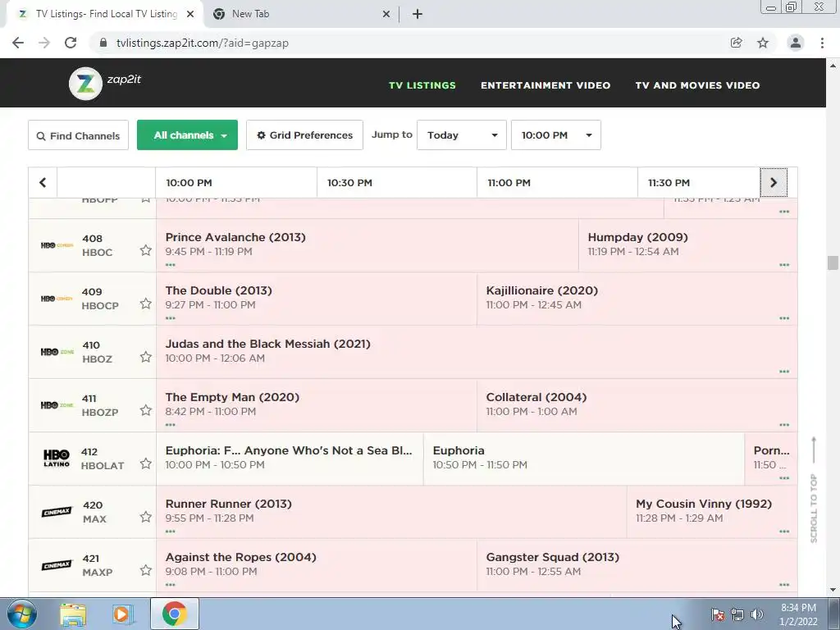Open Judas and the Black Messiah listing
Image resolution: width=840 pixels, height=630 pixels.
268,344
